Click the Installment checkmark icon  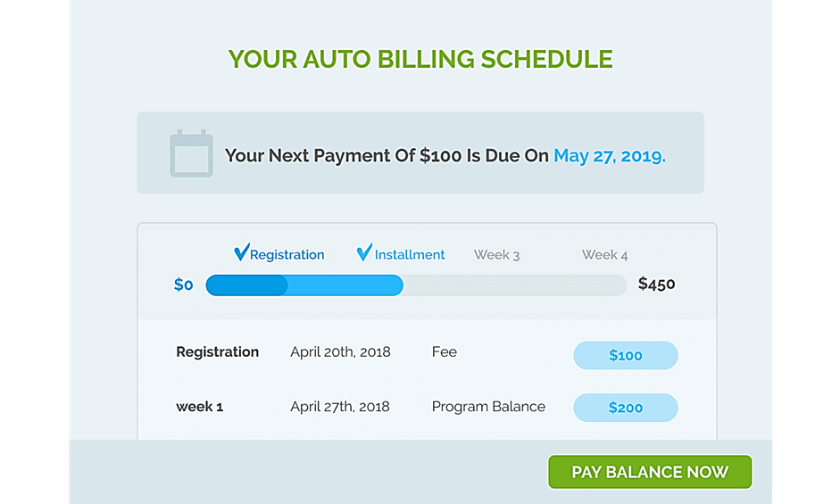(x=364, y=253)
